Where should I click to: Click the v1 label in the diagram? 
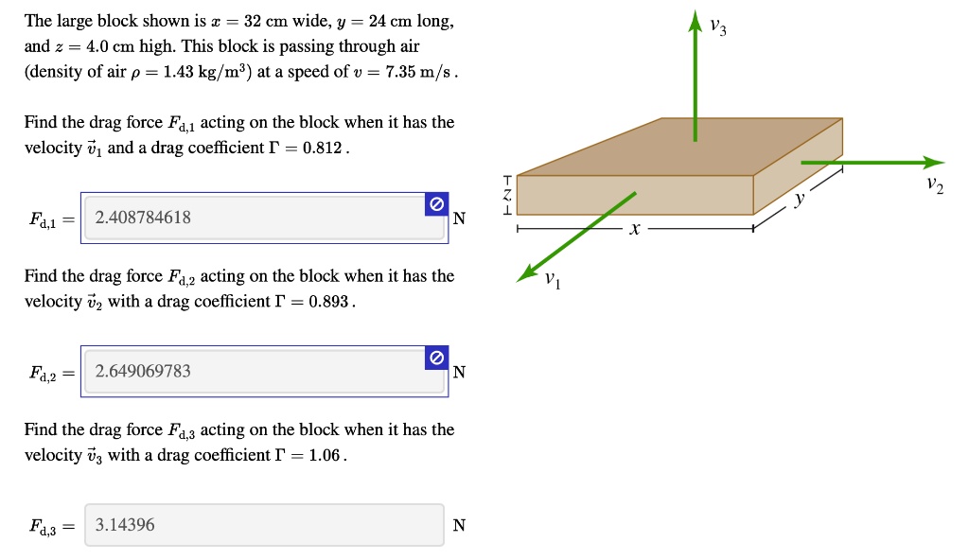point(553,280)
